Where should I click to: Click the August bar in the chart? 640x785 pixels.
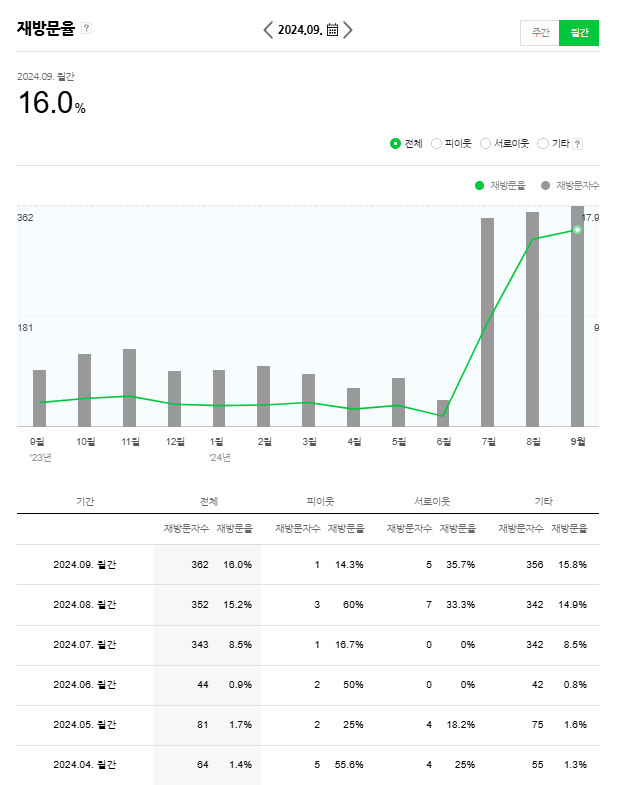(532, 318)
